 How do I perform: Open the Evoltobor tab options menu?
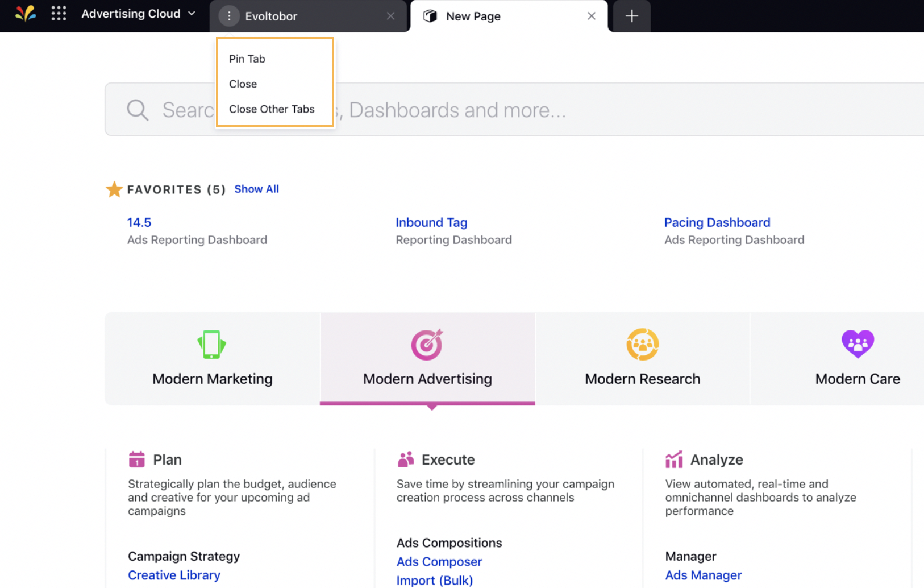click(x=229, y=16)
